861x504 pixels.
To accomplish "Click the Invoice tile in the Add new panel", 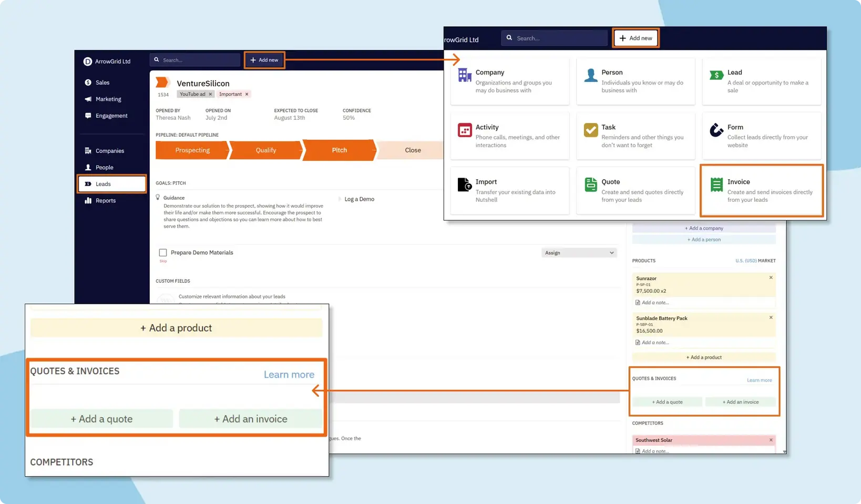I will (x=761, y=190).
